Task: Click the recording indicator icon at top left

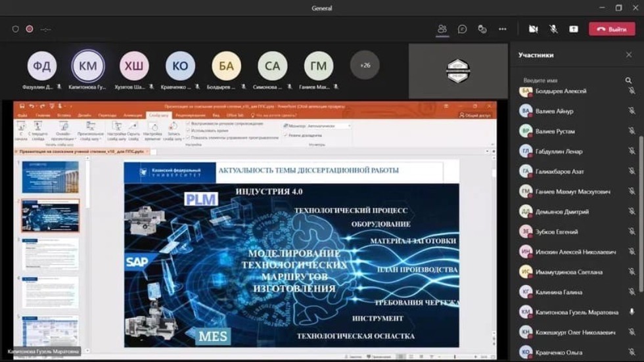Action: 30,29
